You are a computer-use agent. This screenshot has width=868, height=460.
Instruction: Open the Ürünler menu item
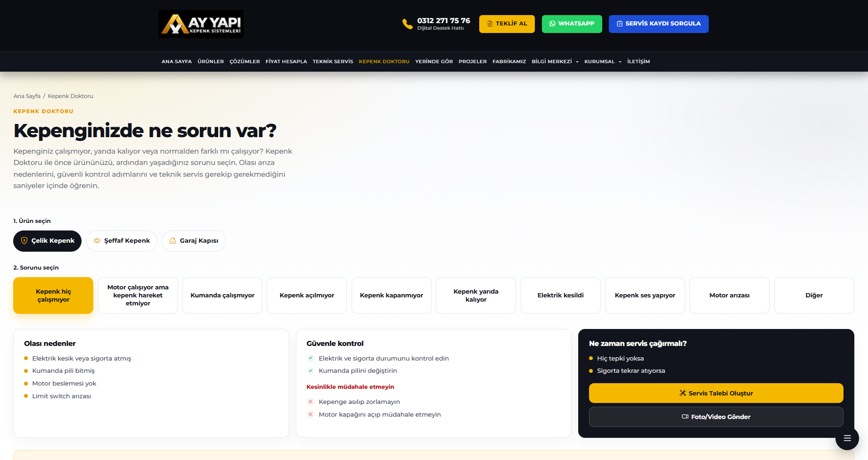tap(211, 62)
